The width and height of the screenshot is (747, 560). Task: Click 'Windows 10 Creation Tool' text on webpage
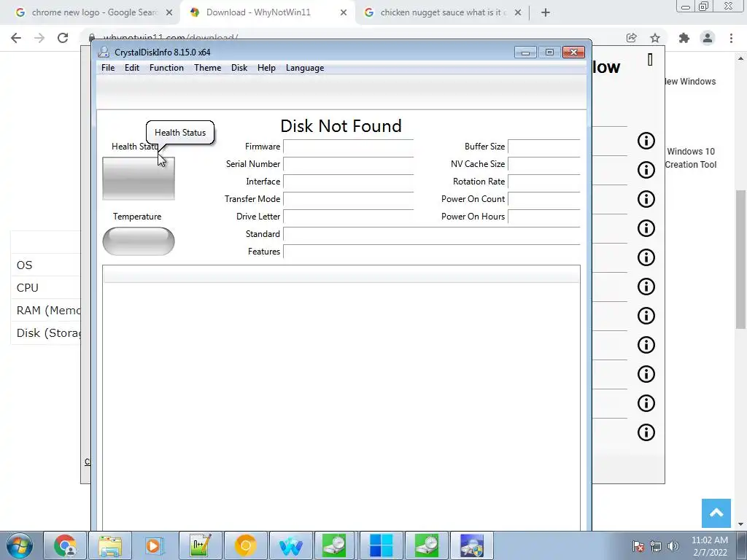[x=691, y=158]
